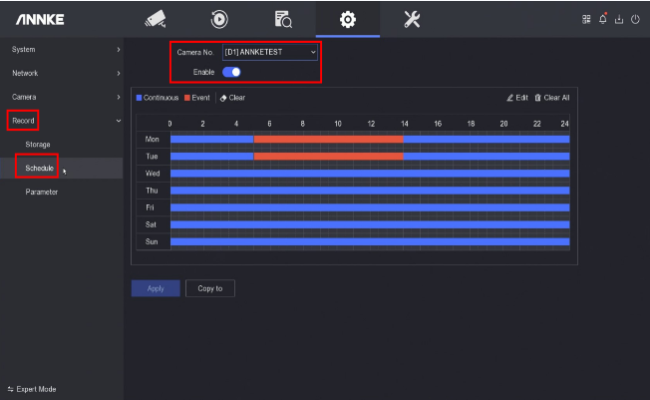
Task: Select the Event recording type
Action: (196, 98)
